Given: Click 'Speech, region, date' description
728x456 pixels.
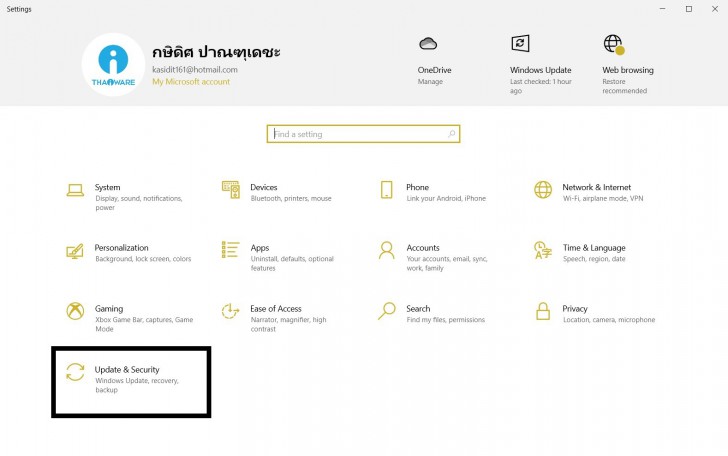Looking at the screenshot, I should click(594, 259).
